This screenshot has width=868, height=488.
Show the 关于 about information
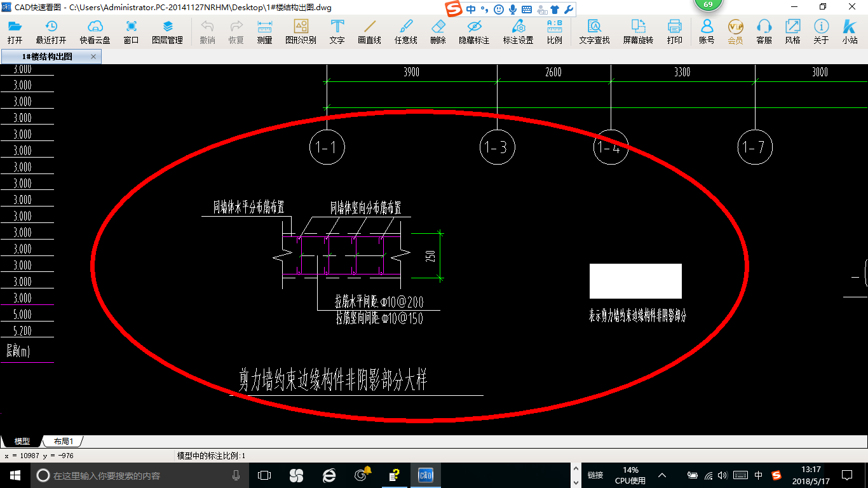point(821,32)
